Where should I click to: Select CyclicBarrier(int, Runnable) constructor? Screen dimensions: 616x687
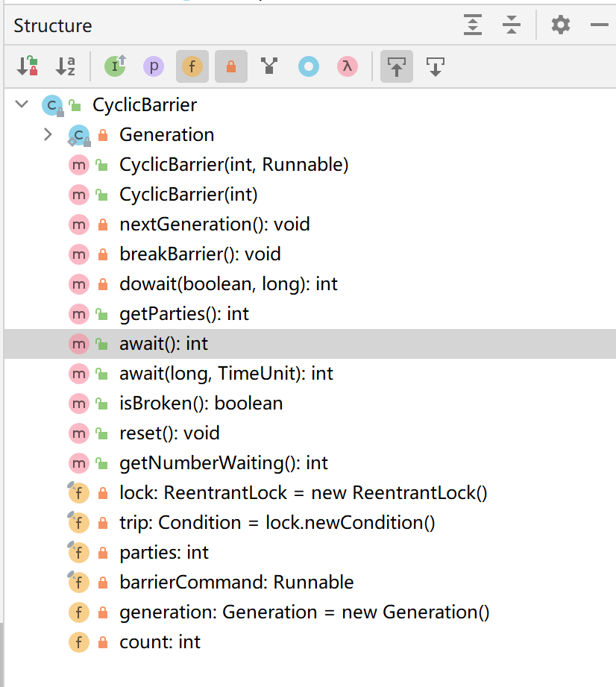pyautogui.click(x=309, y=165)
